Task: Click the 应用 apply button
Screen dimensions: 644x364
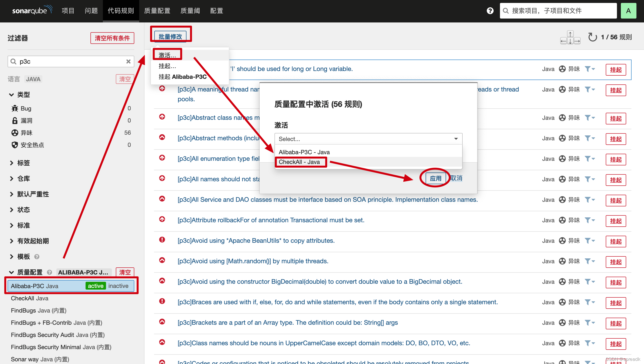Action: (435, 178)
